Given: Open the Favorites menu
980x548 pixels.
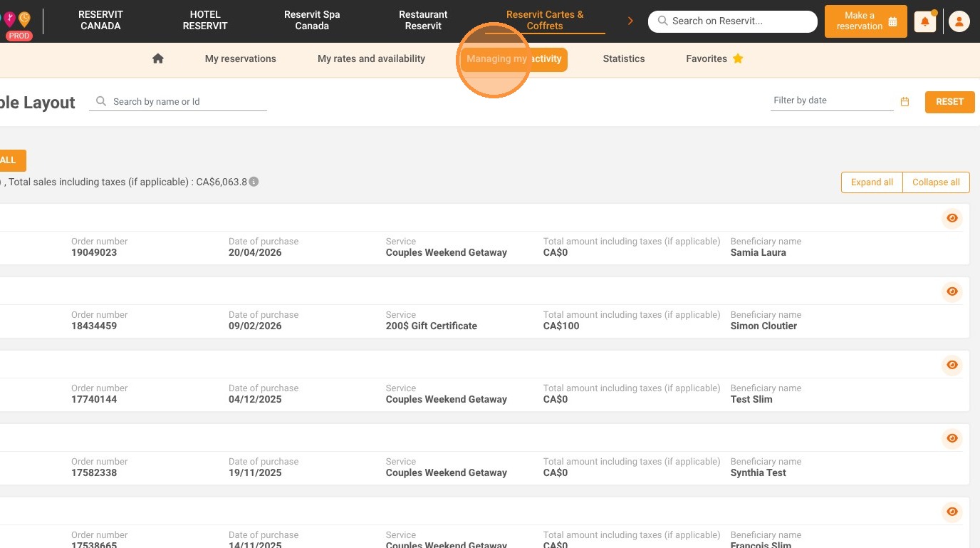Looking at the screenshot, I should click(714, 59).
